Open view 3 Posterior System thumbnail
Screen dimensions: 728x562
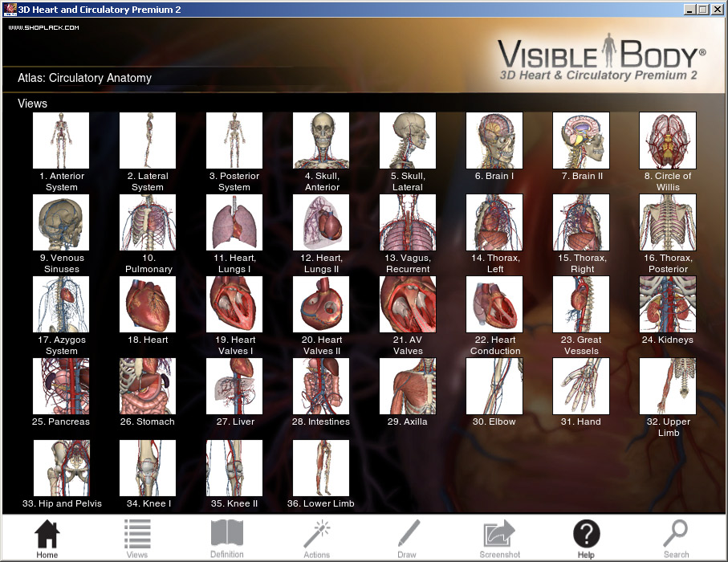point(234,140)
